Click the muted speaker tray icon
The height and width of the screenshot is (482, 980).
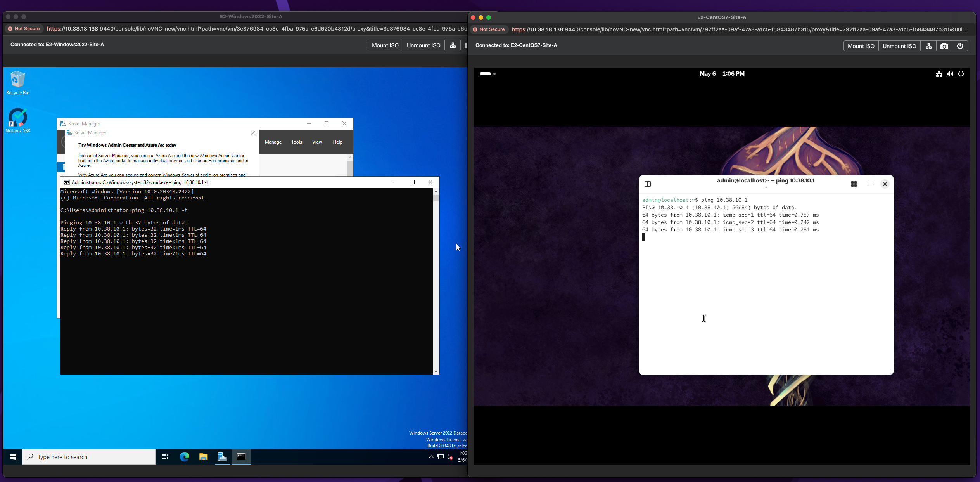click(450, 457)
